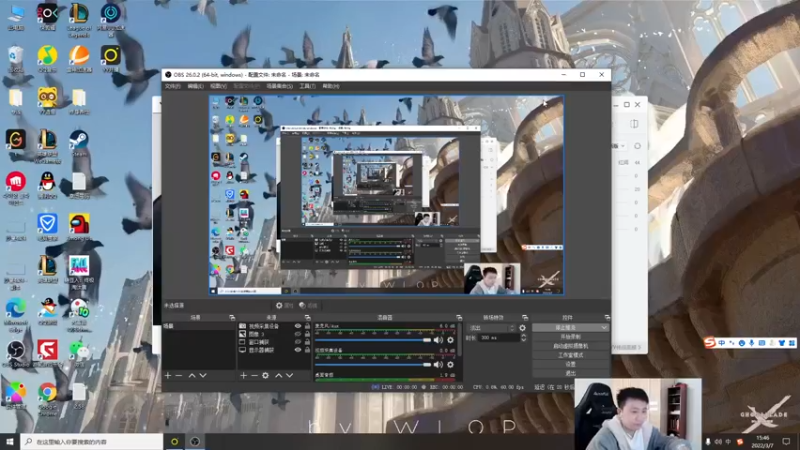
Task: Open the Google Chrome desktop shortcut
Action: (47, 396)
